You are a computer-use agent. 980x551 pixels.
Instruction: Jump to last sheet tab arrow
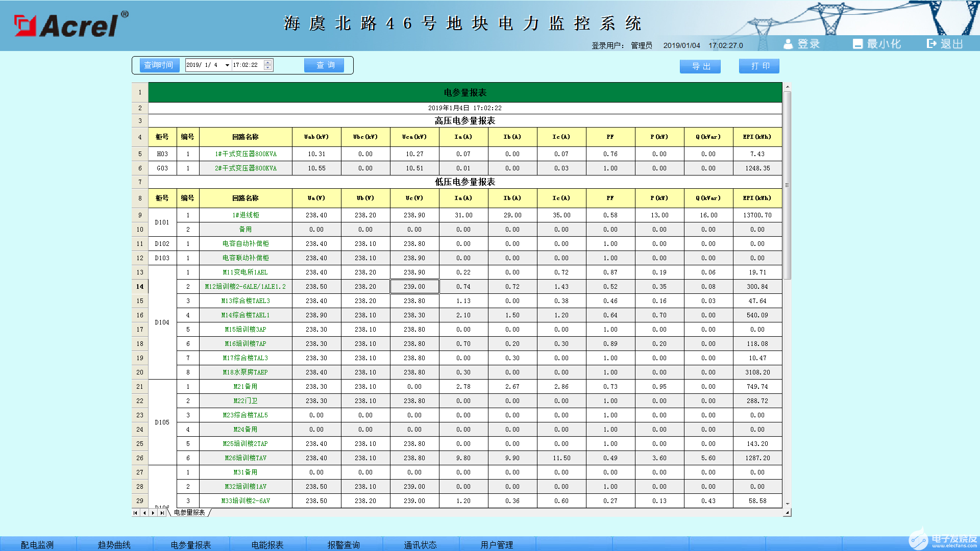(x=162, y=513)
